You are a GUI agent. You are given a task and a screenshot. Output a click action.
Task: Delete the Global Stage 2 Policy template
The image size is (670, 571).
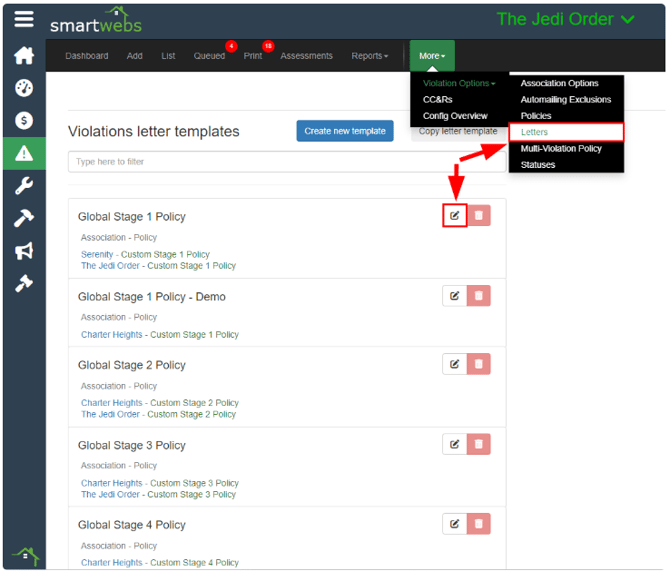[x=478, y=364]
